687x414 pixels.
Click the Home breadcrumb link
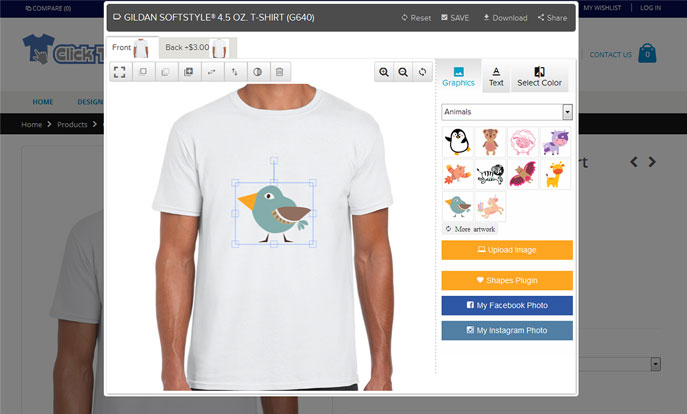(x=32, y=124)
